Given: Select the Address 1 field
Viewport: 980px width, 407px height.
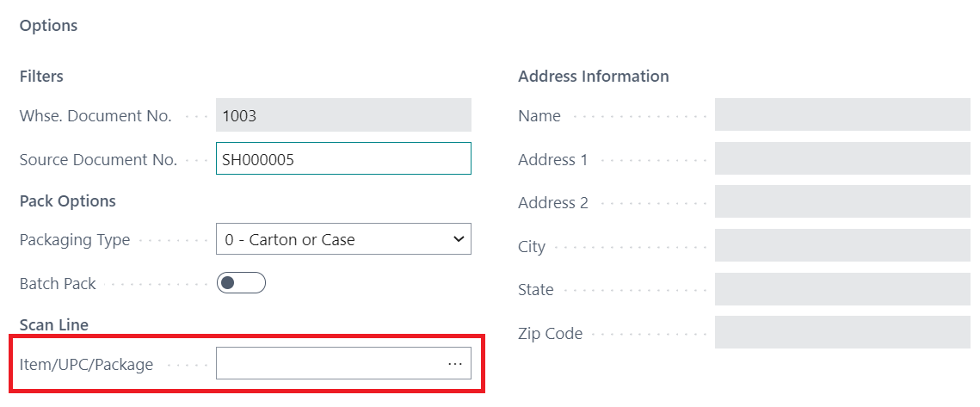Looking at the screenshot, I should click(x=842, y=159).
